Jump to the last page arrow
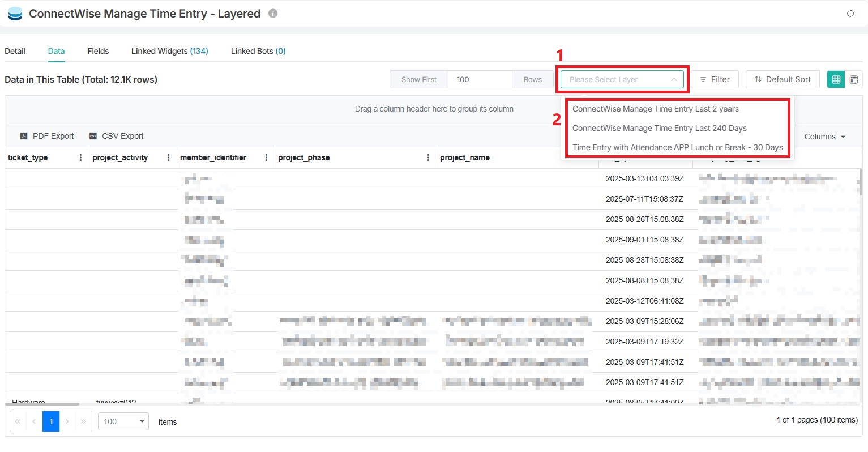Viewport: 868px width, 452px height. tap(84, 421)
